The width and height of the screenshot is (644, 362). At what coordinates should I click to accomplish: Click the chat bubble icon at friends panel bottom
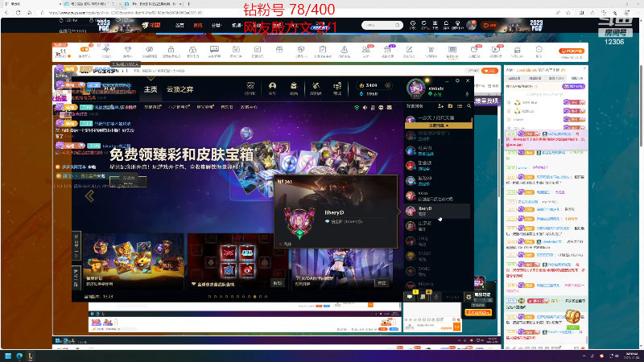point(410,296)
